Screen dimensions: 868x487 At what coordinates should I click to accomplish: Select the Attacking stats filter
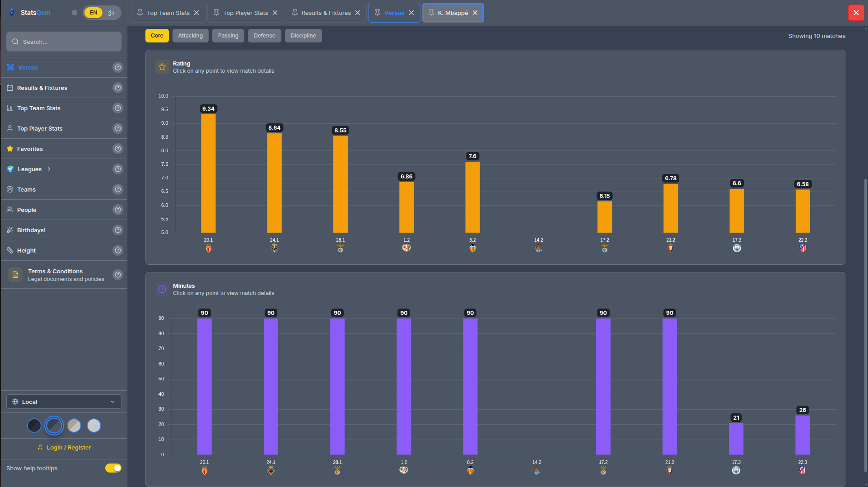tap(190, 35)
